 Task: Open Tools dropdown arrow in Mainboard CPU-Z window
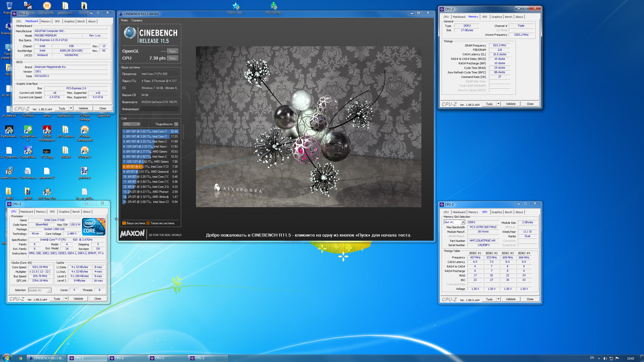pyautogui.click(x=71, y=108)
